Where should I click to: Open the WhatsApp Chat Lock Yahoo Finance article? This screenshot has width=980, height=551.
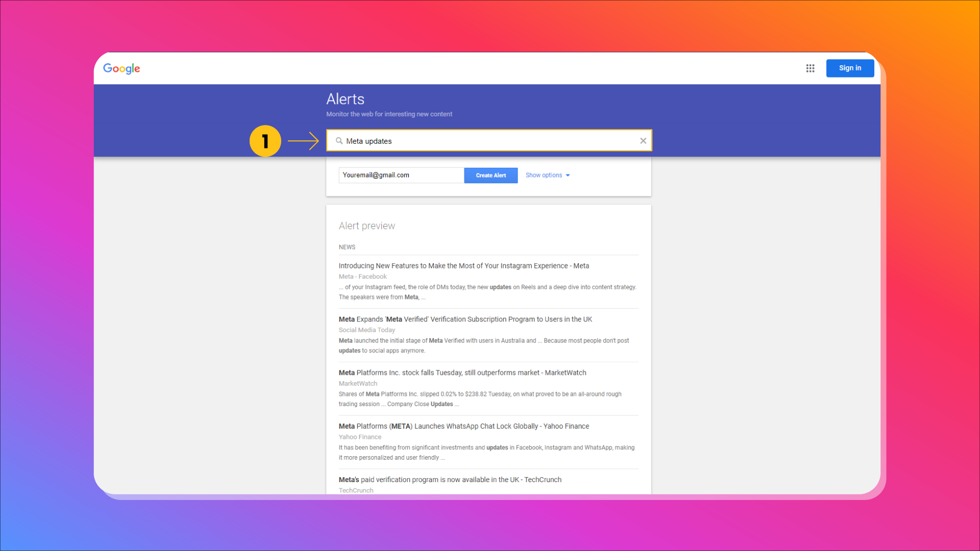pos(463,427)
